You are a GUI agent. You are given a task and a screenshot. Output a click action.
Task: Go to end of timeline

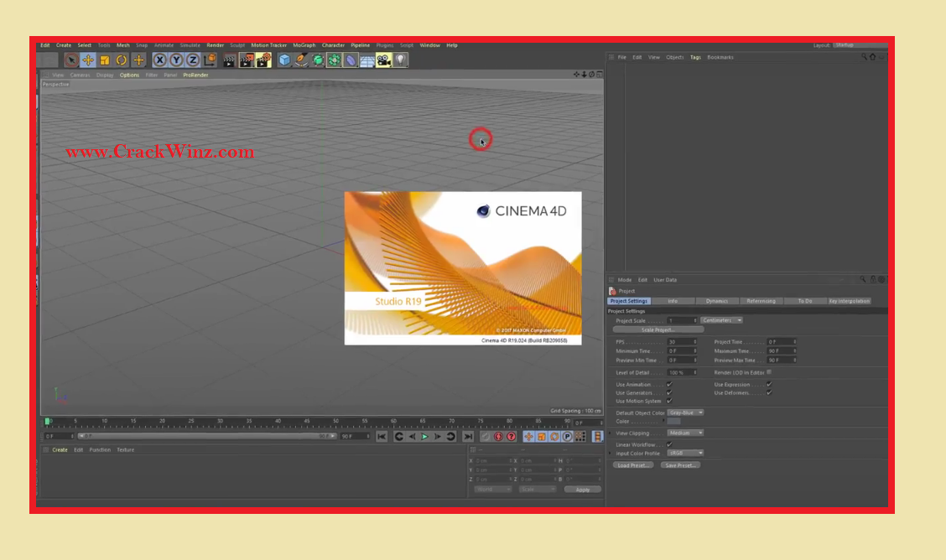[x=468, y=437]
